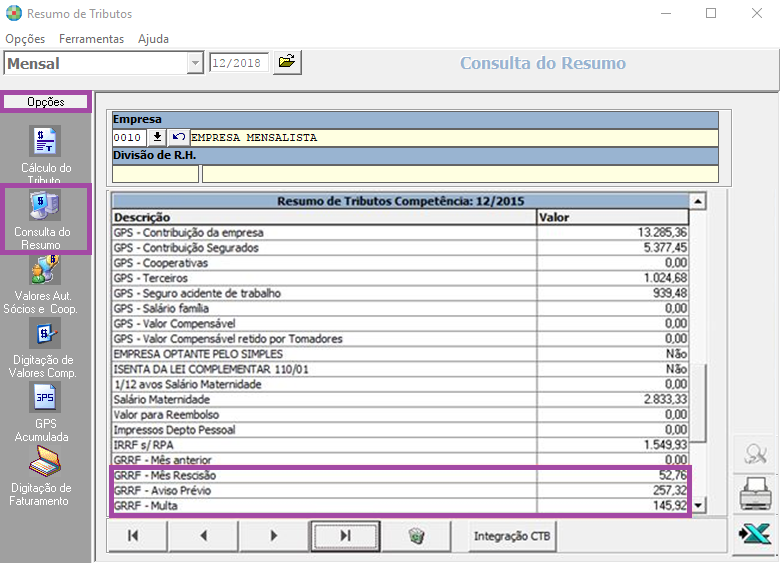Maximize the Resumo de Tributos window
The width and height of the screenshot is (780, 563).
pyautogui.click(x=711, y=13)
